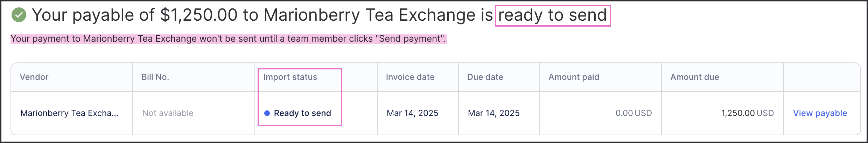Select the 1,250.00 USD amount due value
The image size is (868, 143).
tap(748, 113)
